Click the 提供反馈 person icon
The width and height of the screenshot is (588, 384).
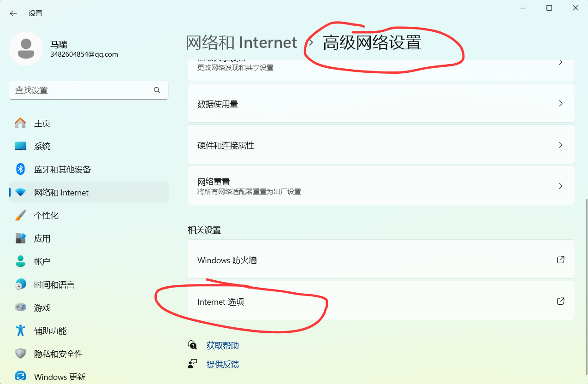[192, 364]
